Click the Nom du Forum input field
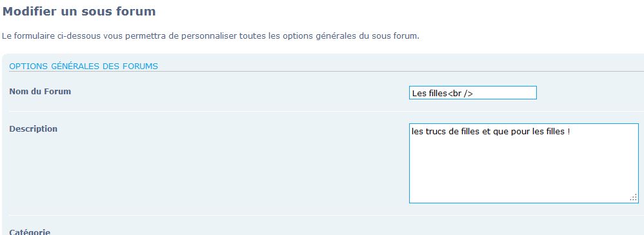Viewport: 644px width, 235px height. click(473, 93)
